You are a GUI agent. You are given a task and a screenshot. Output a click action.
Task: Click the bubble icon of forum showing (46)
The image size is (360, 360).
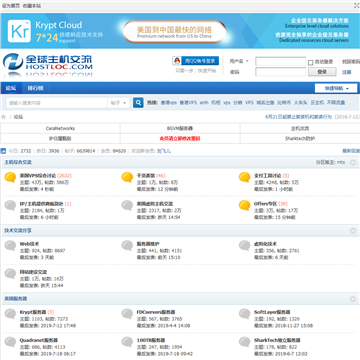[127, 177]
